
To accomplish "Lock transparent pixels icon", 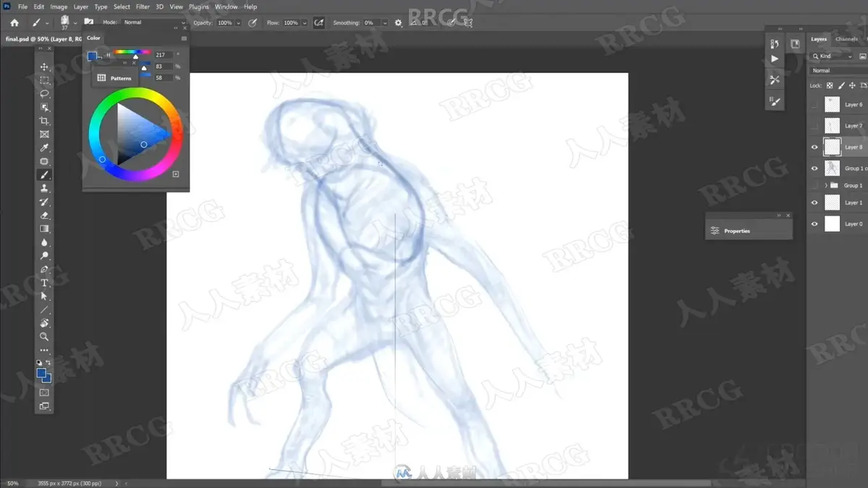I will (x=830, y=85).
